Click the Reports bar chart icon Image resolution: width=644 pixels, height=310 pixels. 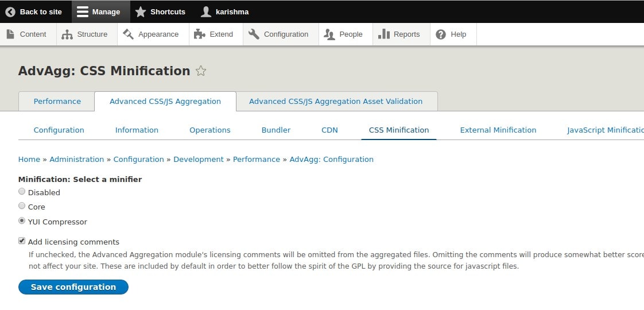[383, 34]
